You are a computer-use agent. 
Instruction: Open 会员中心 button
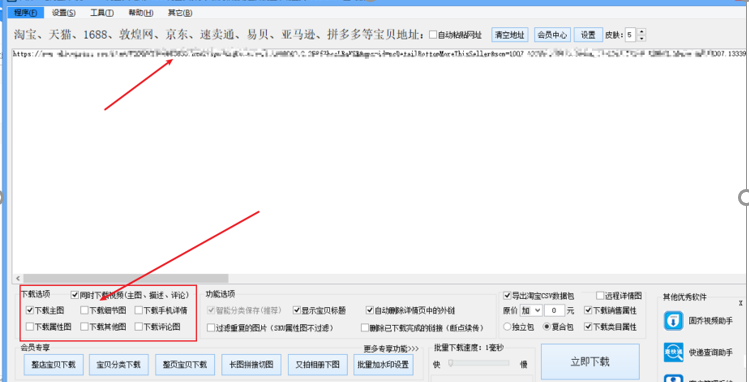click(552, 35)
